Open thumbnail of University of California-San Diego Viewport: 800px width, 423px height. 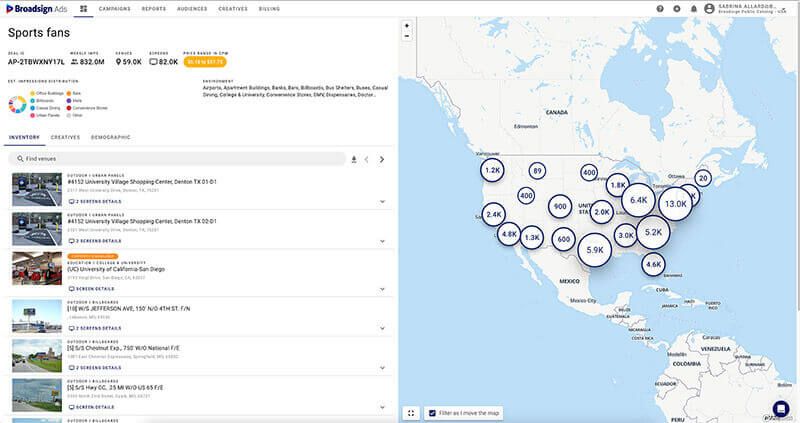click(x=37, y=268)
